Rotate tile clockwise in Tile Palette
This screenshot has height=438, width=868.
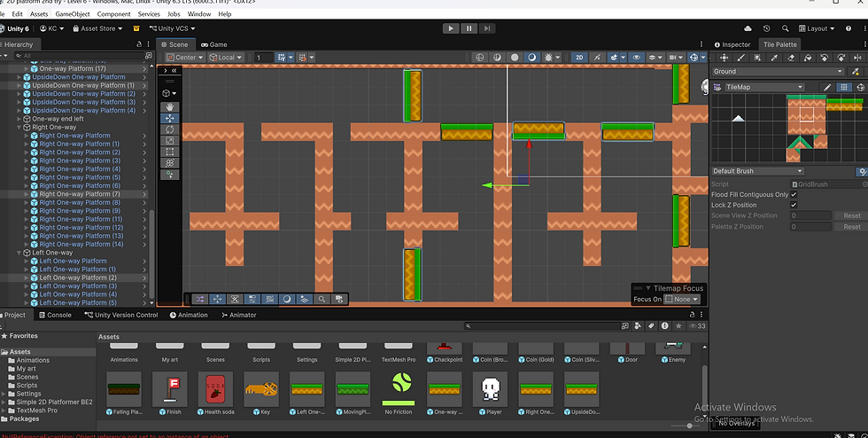[x=841, y=58]
